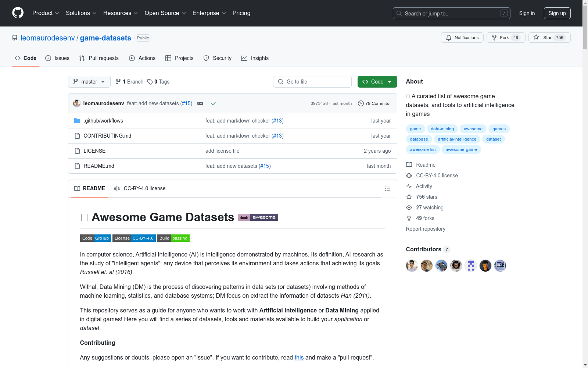Open the master branch selector
The image size is (588, 368).
click(89, 82)
